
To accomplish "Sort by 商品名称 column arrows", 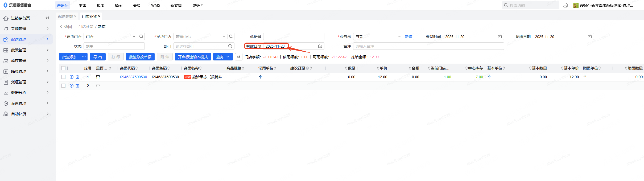I will coord(200,68).
